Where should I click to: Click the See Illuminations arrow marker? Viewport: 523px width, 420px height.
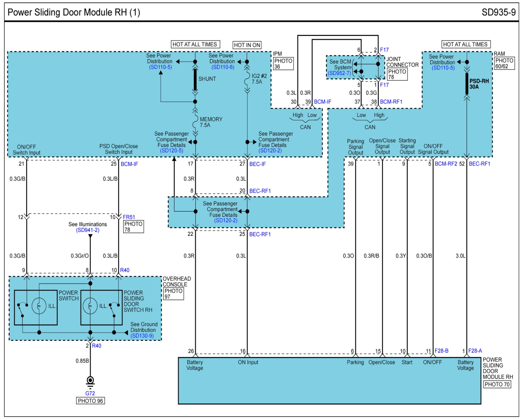(90, 236)
